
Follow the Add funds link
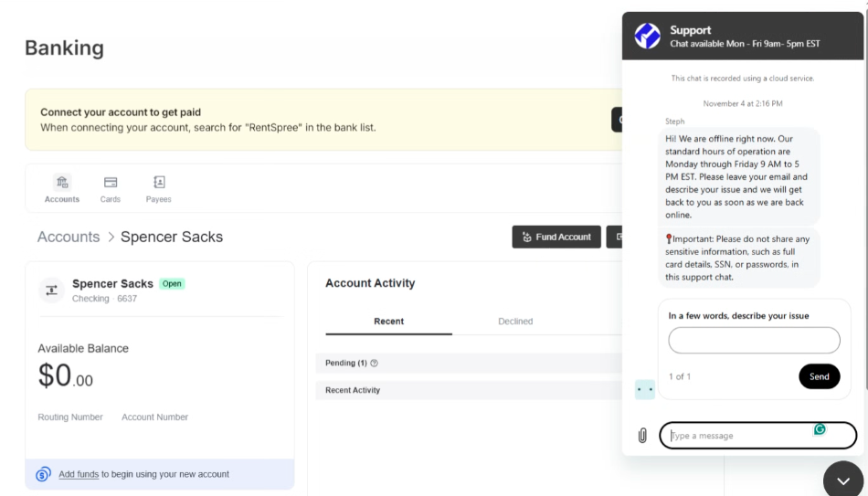point(79,474)
